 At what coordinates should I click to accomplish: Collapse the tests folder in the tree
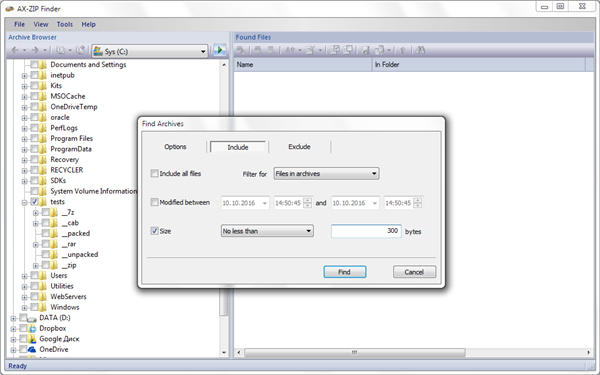click(24, 202)
